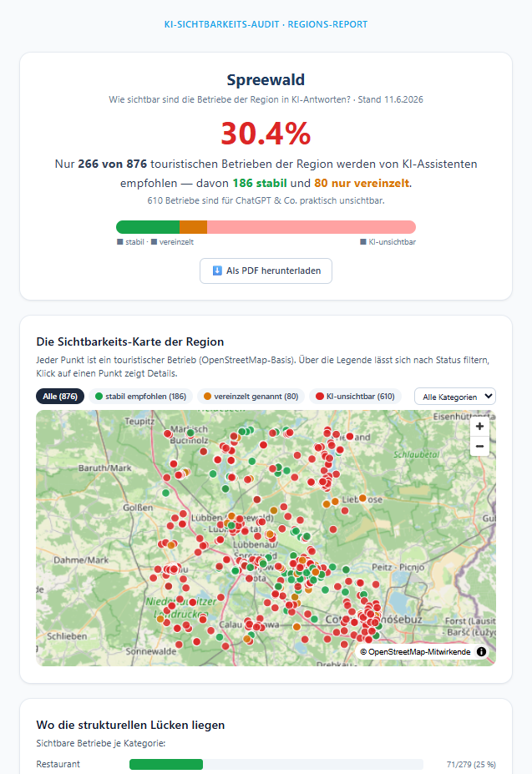Click the Schlieben label on the map
The height and width of the screenshot is (774, 532).
(x=67, y=636)
